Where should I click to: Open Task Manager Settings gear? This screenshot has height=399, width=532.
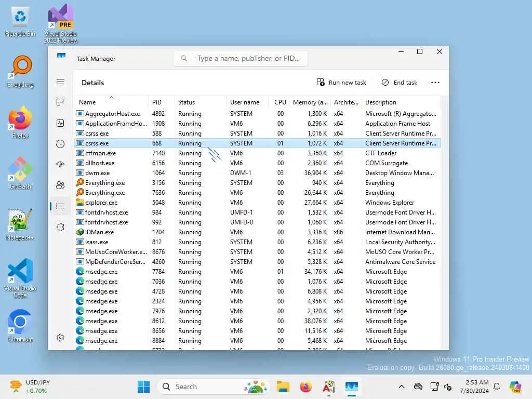coord(60,338)
